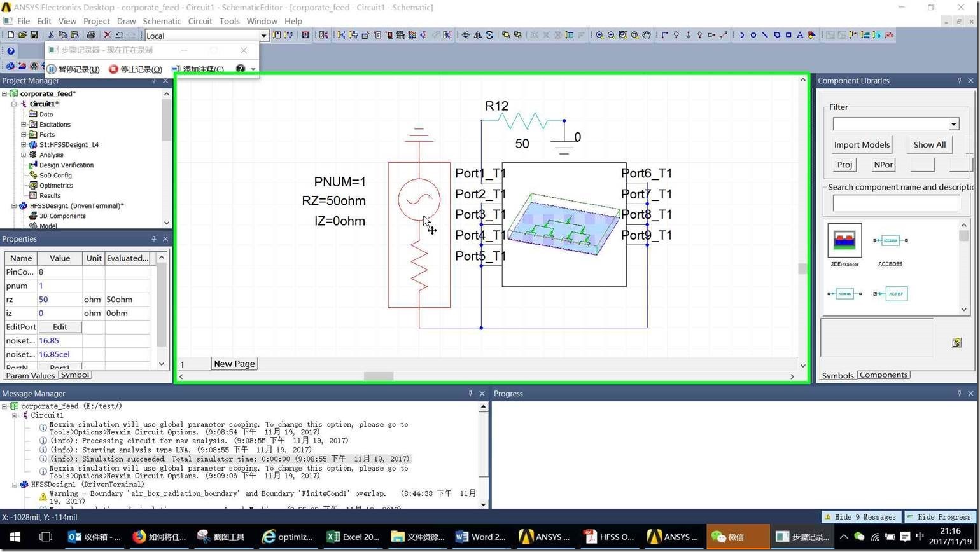Click the Project Manager vertical scrollbar thumb

point(167,120)
